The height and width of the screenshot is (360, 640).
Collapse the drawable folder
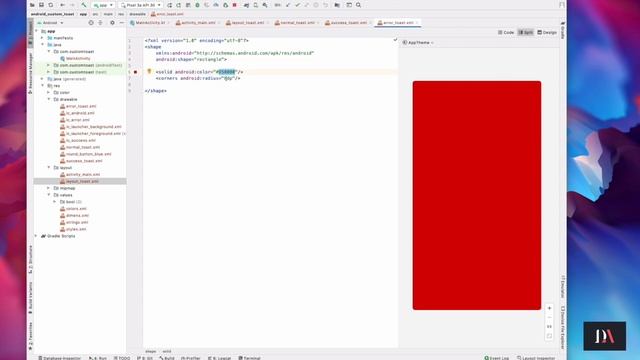[49, 99]
